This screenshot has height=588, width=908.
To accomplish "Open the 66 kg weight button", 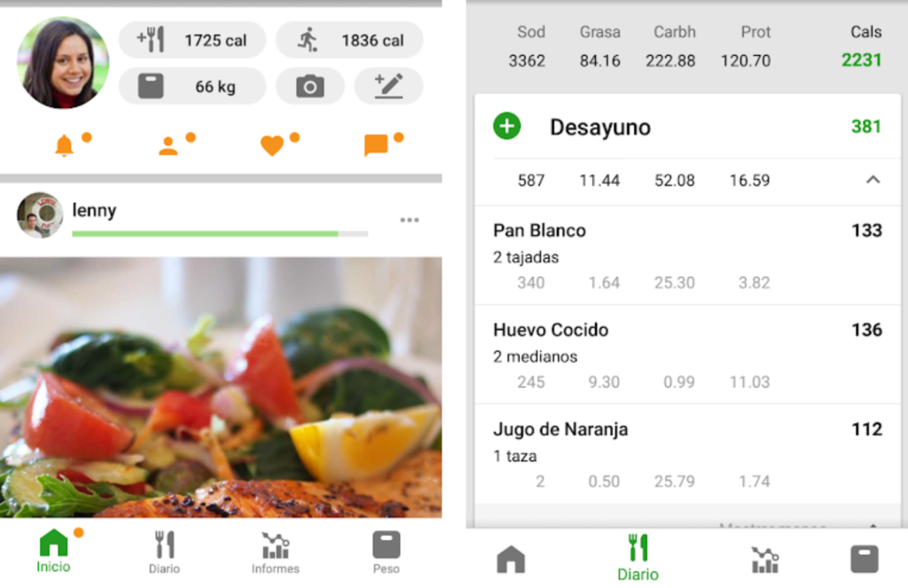I will [192, 86].
